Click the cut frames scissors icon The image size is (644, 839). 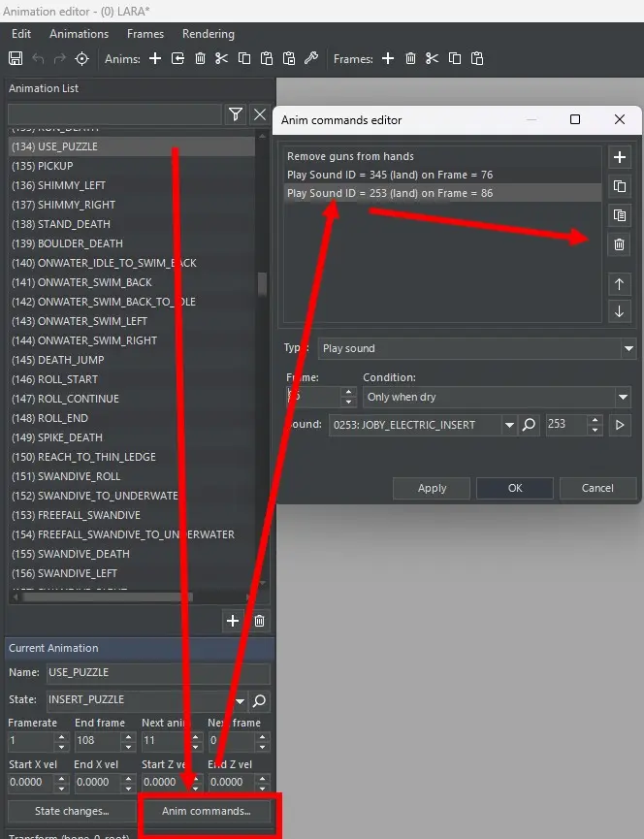click(x=432, y=59)
